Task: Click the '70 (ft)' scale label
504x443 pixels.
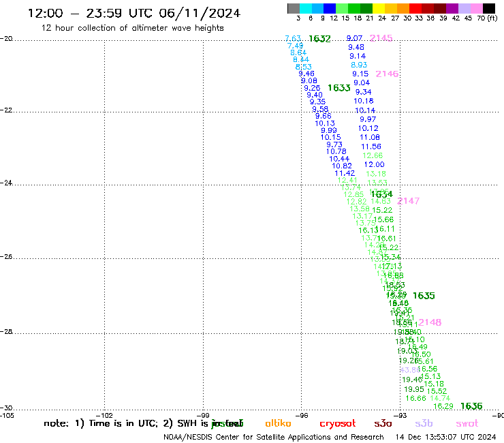Action: pyautogui.click(x=487, y=18)
